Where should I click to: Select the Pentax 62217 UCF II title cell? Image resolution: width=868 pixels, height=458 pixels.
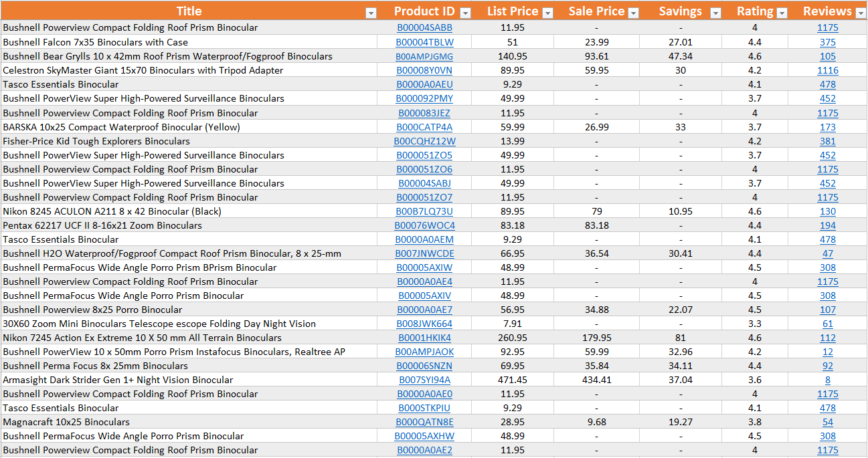click(x=190, y=225)
